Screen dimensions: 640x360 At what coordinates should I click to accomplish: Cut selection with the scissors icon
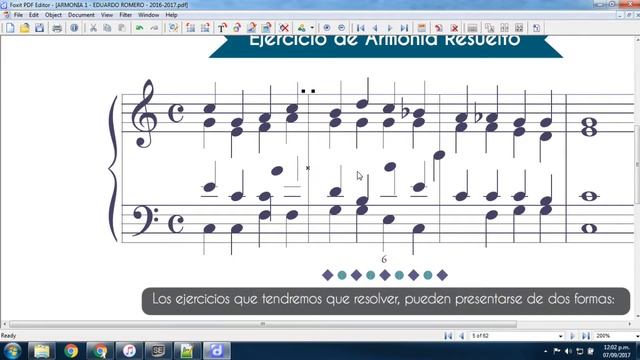pyautogui.click(x=93, y=28)
